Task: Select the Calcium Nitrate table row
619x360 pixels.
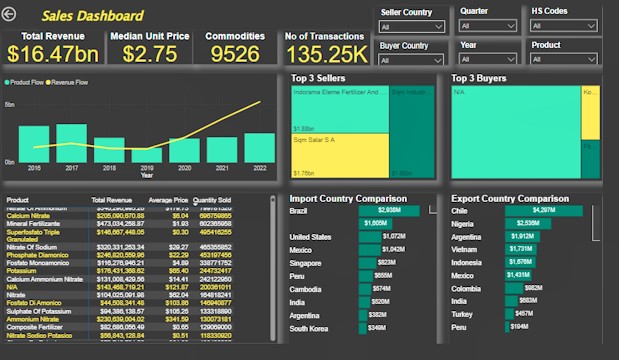Action: (x=119, y=216)
